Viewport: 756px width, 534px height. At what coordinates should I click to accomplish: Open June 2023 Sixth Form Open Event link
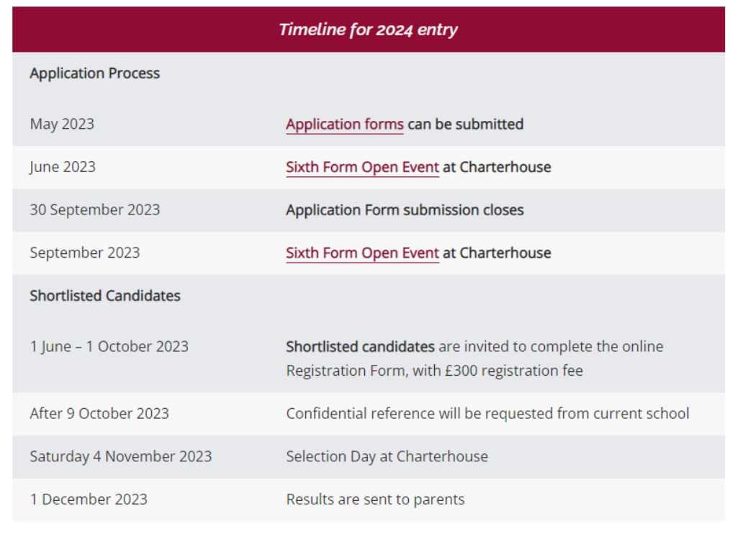(363, 167)
